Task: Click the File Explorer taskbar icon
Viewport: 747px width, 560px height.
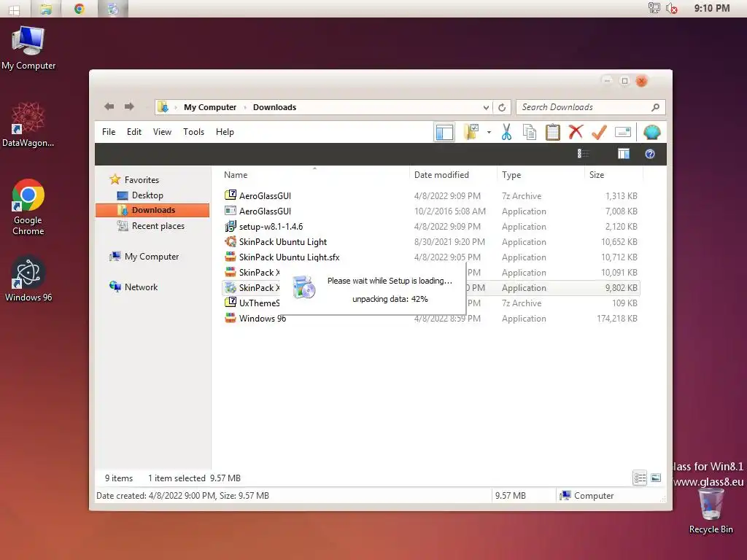Action: tap(46, 9)
